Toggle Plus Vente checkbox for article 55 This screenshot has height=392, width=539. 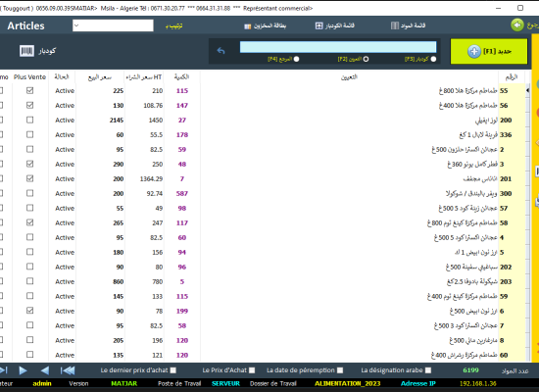point(30,90)
